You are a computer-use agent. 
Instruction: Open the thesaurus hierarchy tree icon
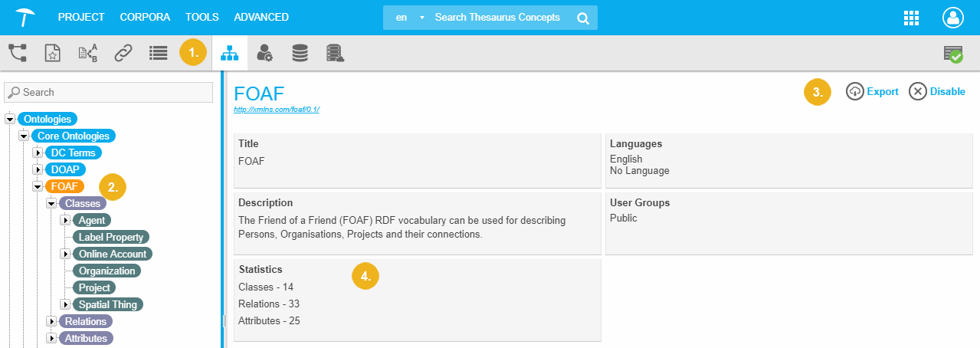[18, 53]
